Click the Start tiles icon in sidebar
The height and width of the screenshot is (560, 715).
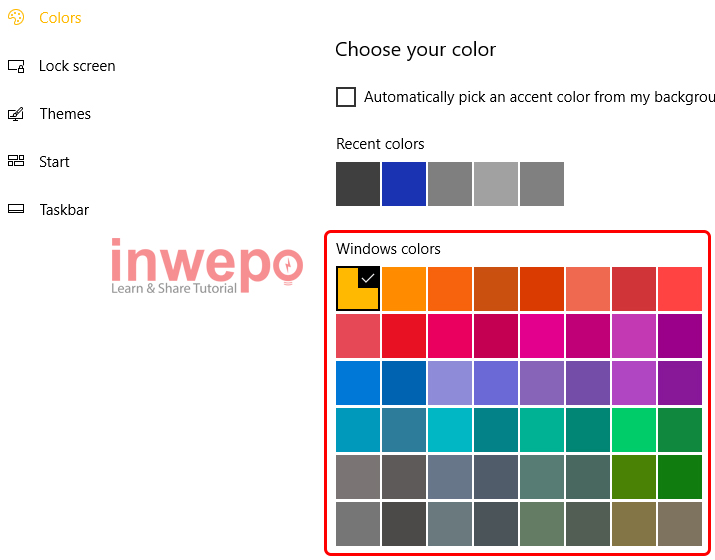[x=15, y=162]
